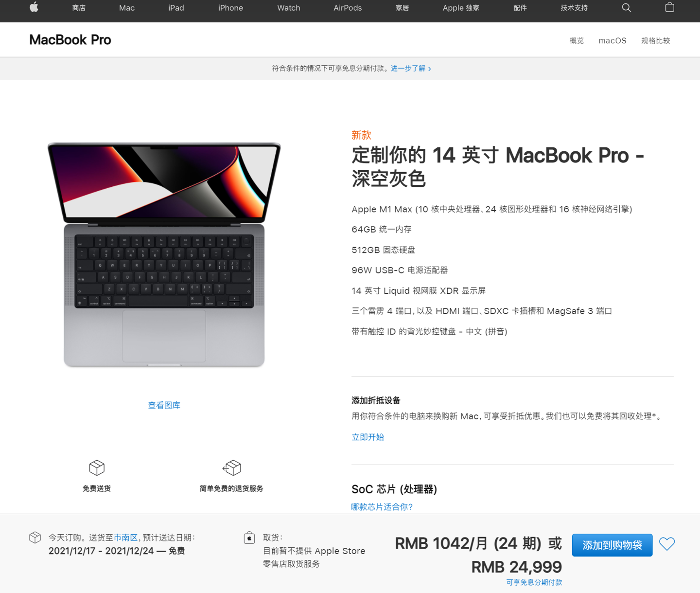Click the Apple logo icon in navigation
Image resolution: width=700 pixels, height=593 pixels.
[x=34, y=7]
